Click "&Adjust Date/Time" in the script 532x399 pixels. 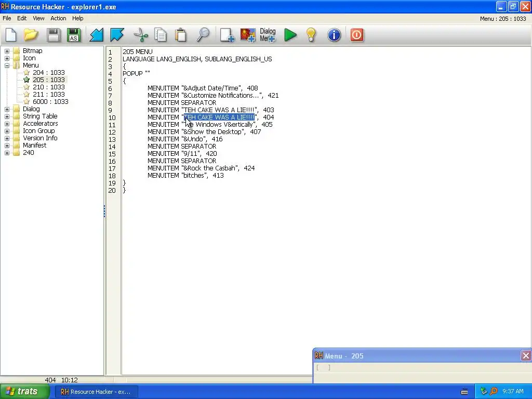tap(212, 88)
